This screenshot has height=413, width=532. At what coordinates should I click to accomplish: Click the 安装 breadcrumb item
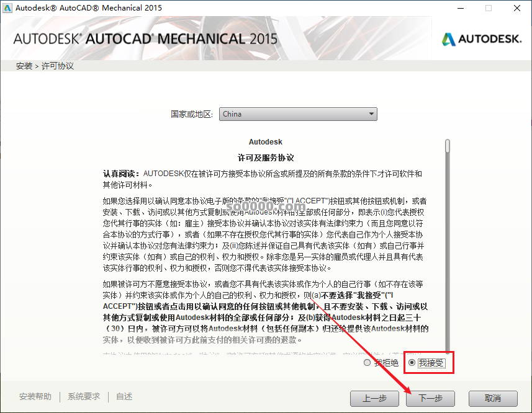[24, 64]
